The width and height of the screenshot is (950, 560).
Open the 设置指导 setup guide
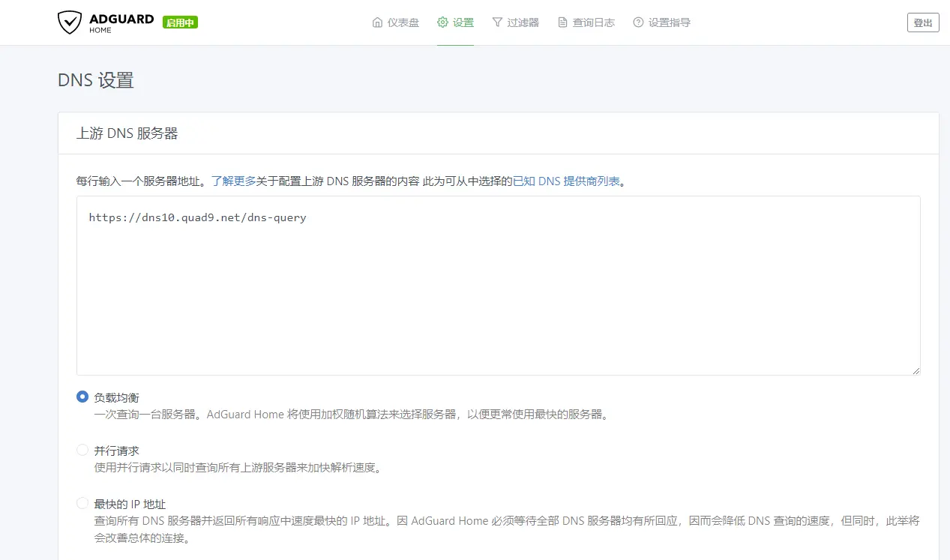pos(662,22)
